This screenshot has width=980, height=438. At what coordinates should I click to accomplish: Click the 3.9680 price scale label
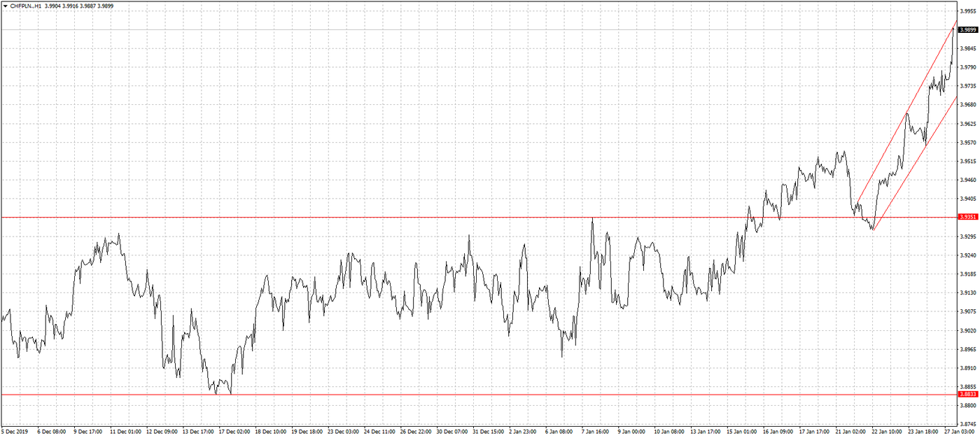pyautogui.click(x=968, y=105)
